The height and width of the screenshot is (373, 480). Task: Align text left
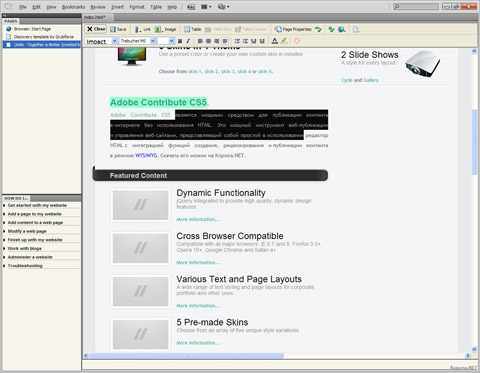pos(200,41)
